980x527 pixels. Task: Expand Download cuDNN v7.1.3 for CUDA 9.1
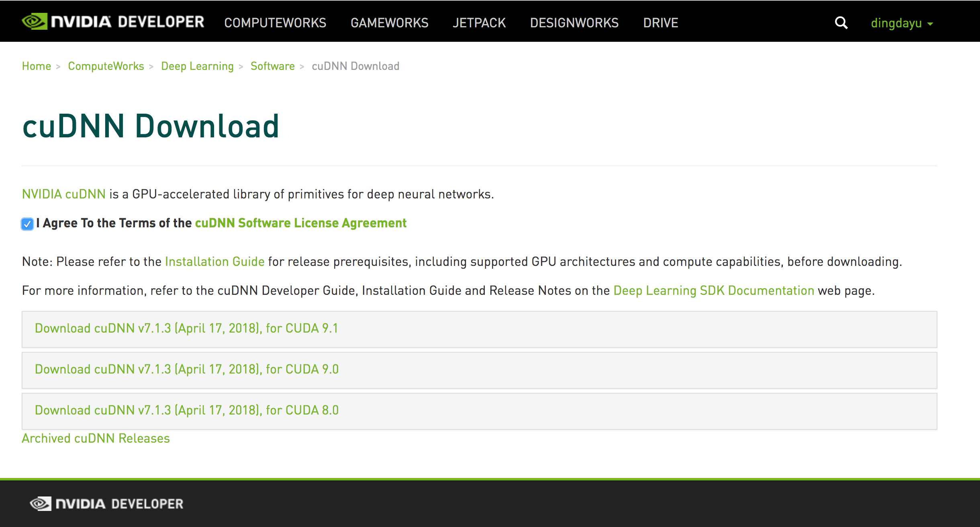coord(480,329)
